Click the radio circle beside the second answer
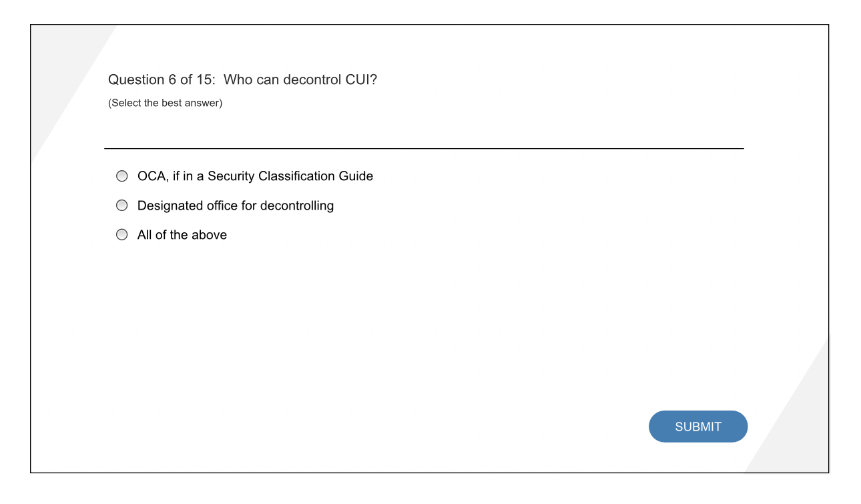 click(121, 205)
